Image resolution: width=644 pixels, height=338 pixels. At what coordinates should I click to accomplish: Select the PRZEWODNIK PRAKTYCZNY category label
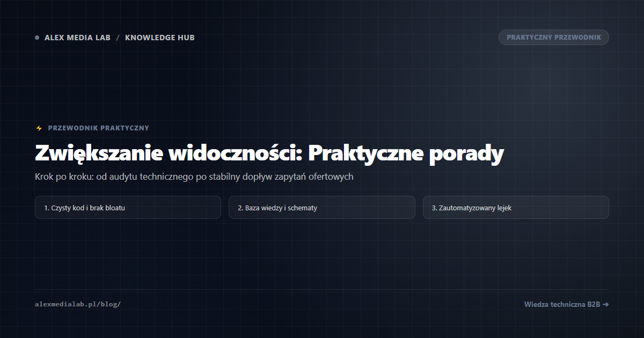[99, 128]
